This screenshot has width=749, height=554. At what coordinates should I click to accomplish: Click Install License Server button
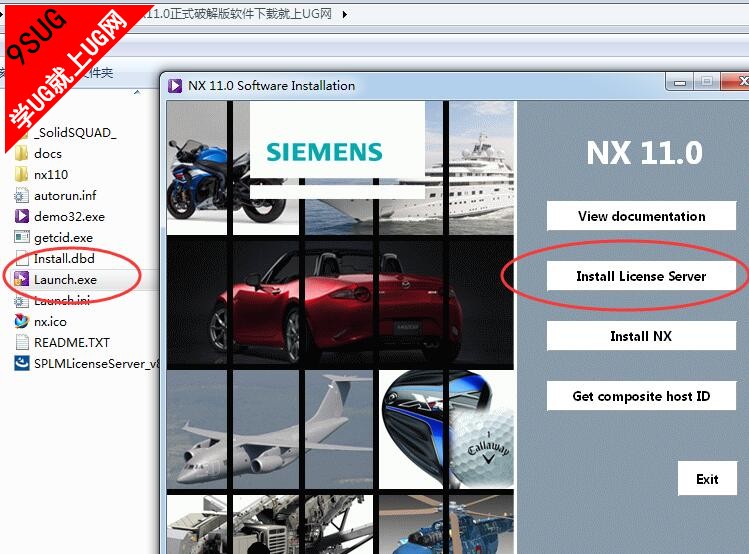[641, 276]
